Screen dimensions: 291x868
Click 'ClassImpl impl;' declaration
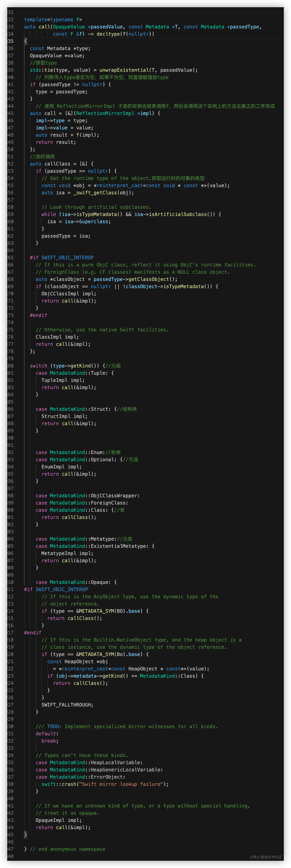point(57,337)
